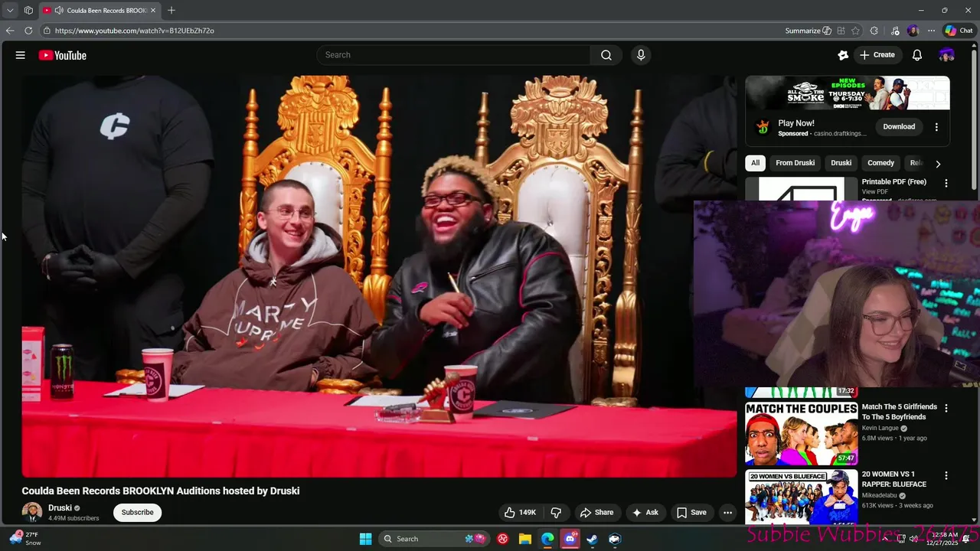980x551 pixels.
Task: Summarize the page with Copilot
Action: pos(808,31)
